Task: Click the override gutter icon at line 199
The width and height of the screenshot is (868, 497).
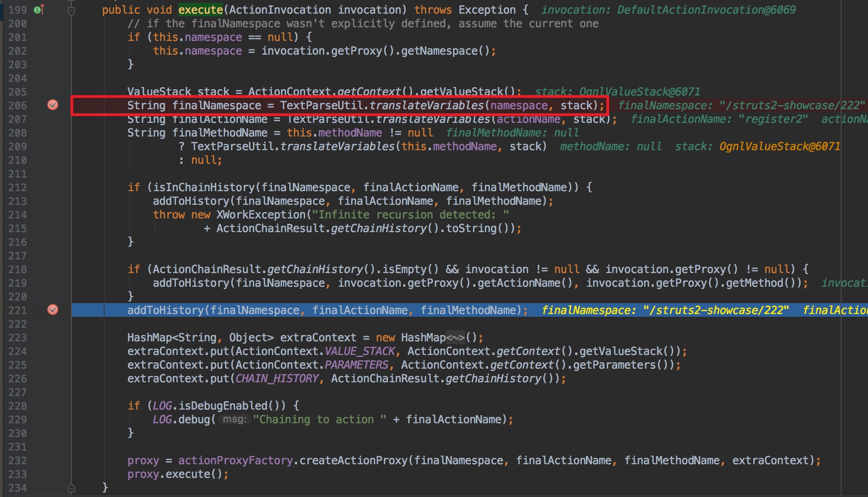Action: (39, 10)
